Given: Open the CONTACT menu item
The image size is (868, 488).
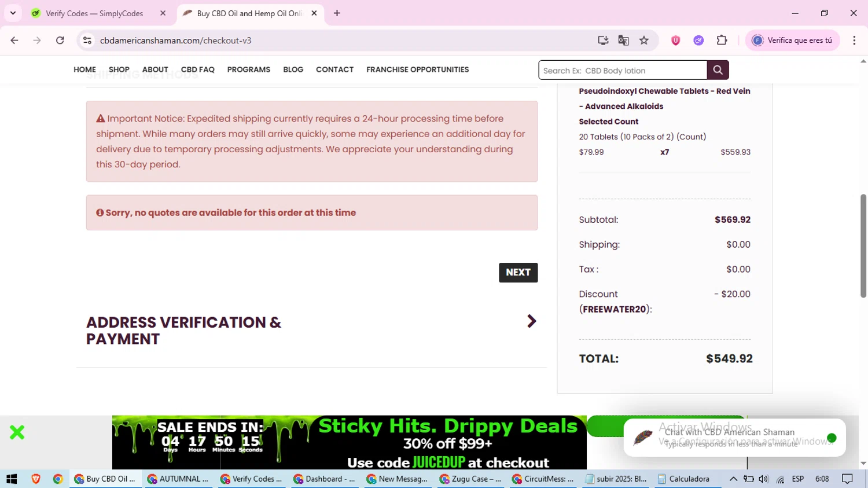Looking at the screenshot, I should (x=334, y=69).
